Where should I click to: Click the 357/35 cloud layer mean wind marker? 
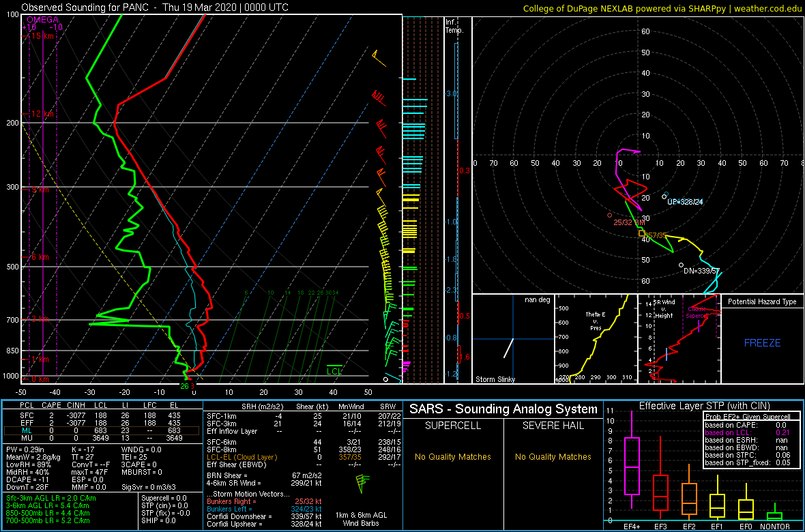tap(642, 233)
